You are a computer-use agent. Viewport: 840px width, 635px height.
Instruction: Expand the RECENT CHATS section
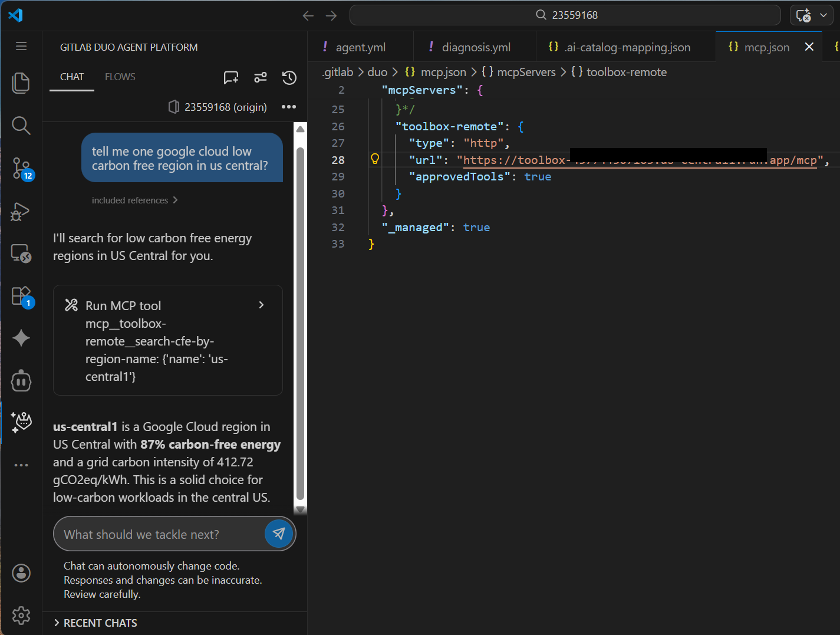pyautogui.click(x=95, y=623)
